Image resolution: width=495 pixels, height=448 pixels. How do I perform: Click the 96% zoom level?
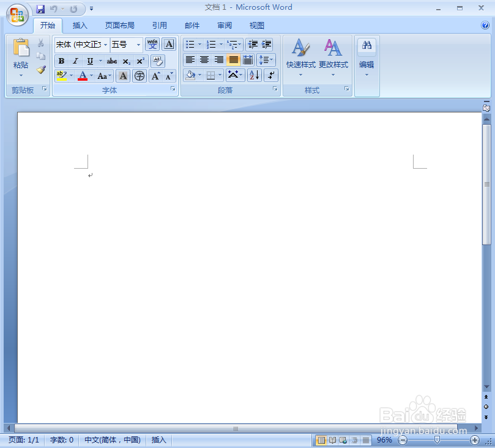pos(384,440)
